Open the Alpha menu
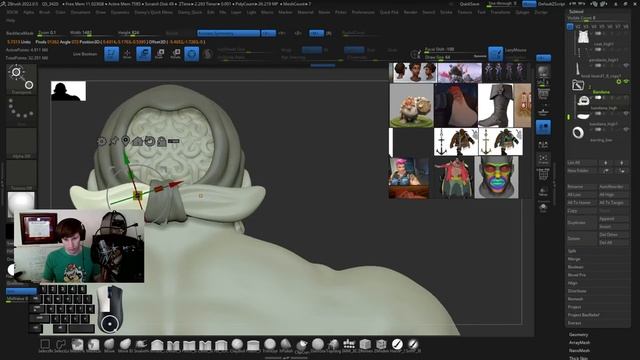The width and height of the screenshot is (640, 360). click(29, 12)
